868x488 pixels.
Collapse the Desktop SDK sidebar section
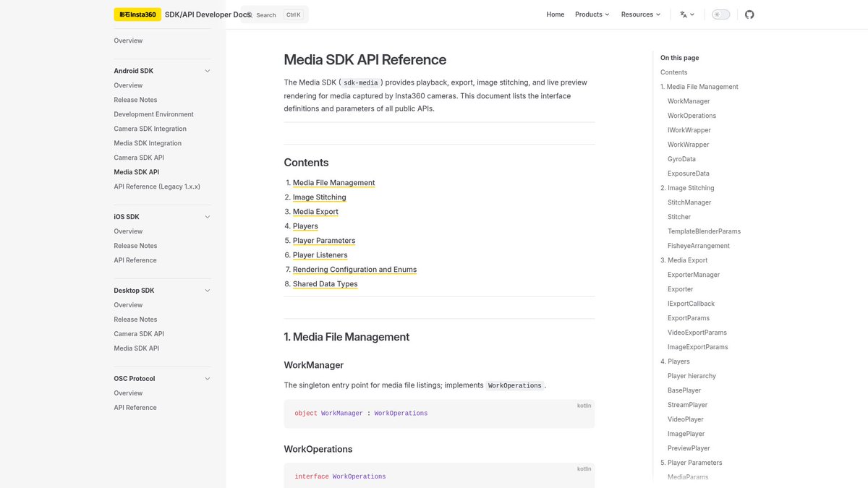coord(207,291)
